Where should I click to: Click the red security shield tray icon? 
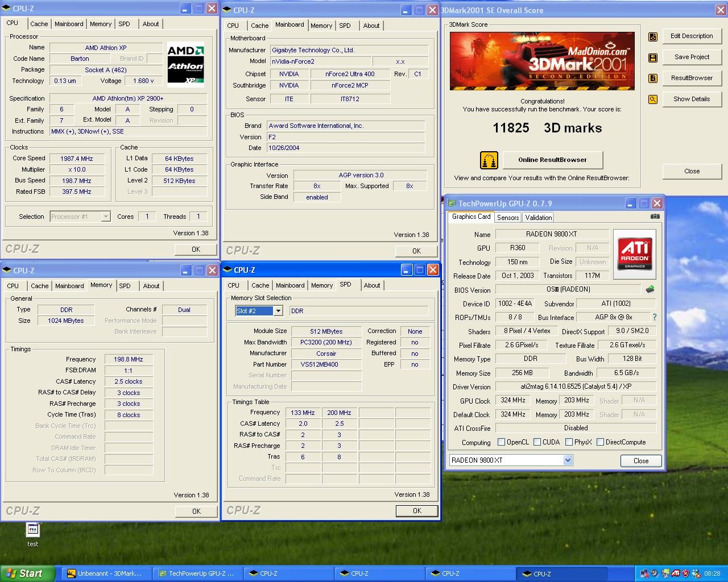(x=686, y=573)
